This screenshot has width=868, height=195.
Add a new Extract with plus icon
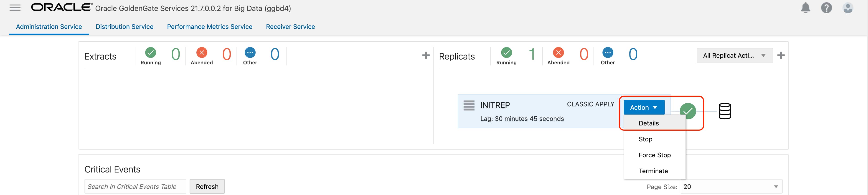tap(426, 55)
